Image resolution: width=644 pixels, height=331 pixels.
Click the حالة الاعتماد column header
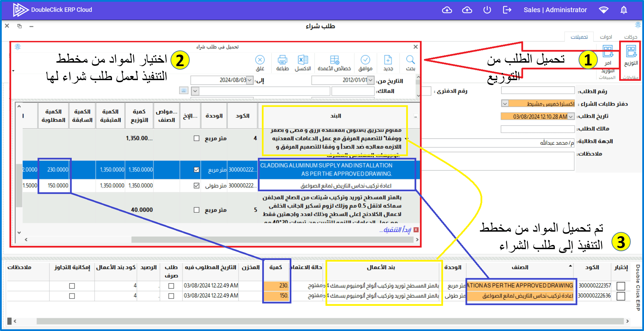(x=307, y=267)
